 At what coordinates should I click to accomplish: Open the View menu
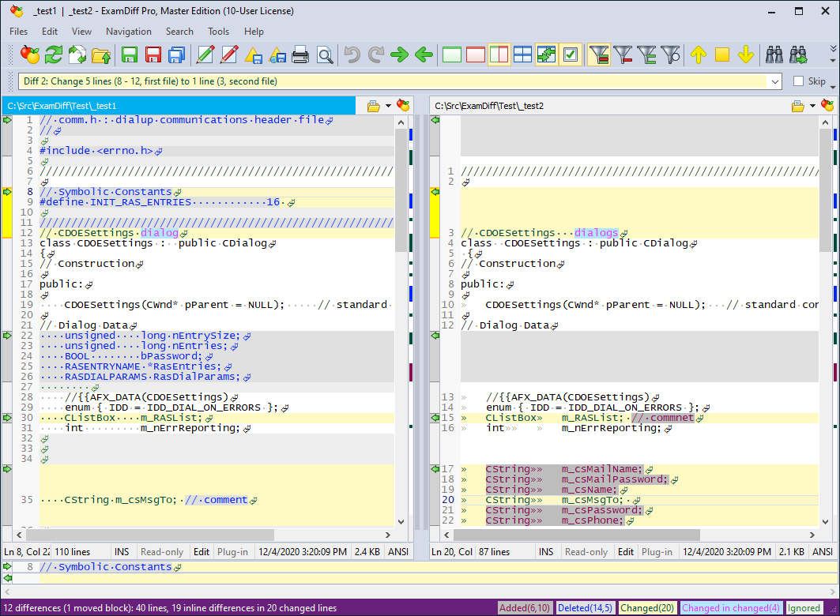coord(82,32)
